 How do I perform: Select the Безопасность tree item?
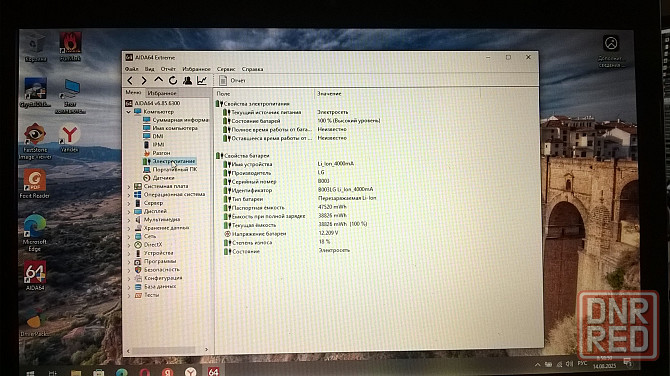click(x=157, y=270)
